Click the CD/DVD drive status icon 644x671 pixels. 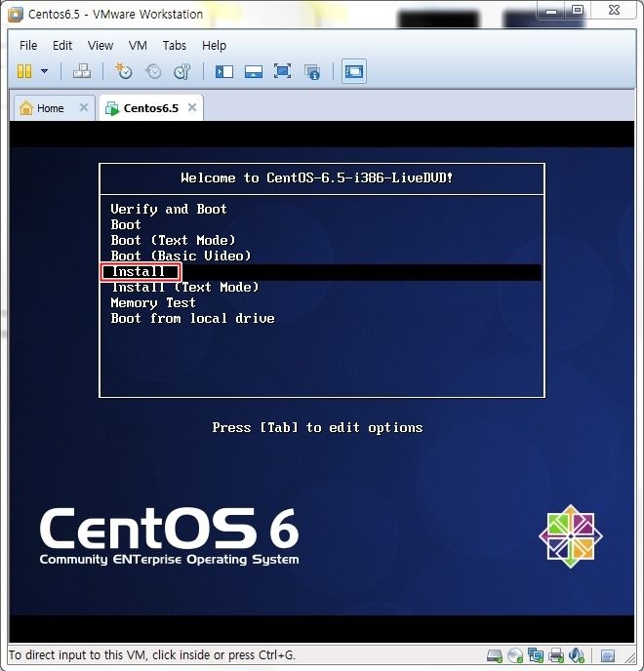pos(515,655)
